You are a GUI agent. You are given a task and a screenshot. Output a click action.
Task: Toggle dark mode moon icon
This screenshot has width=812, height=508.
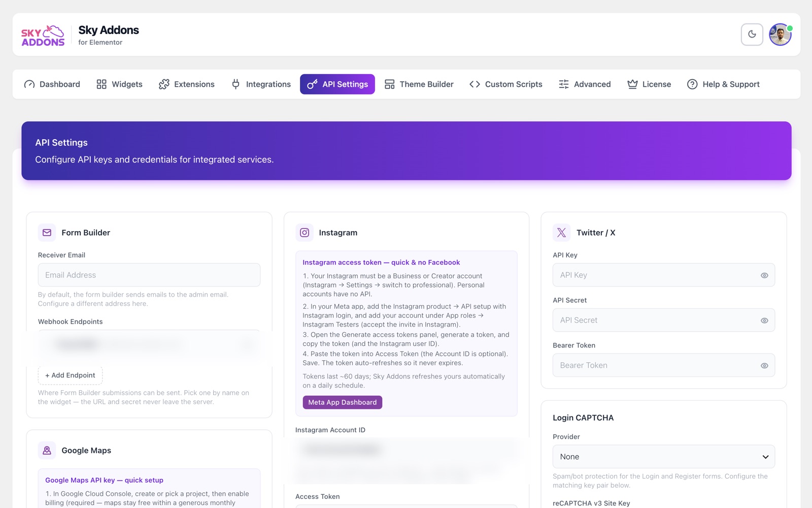click(752, 35)
